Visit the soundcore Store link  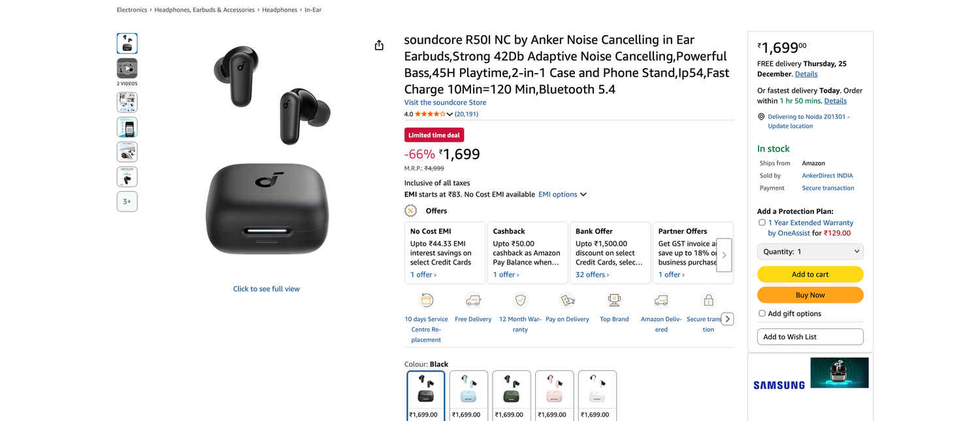point(445,102)
